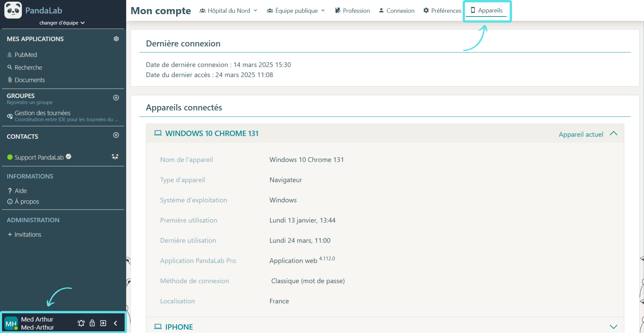Select the Application web version value
The width and height of the screenshot is (644, 333).
click(x=302, y=260)
